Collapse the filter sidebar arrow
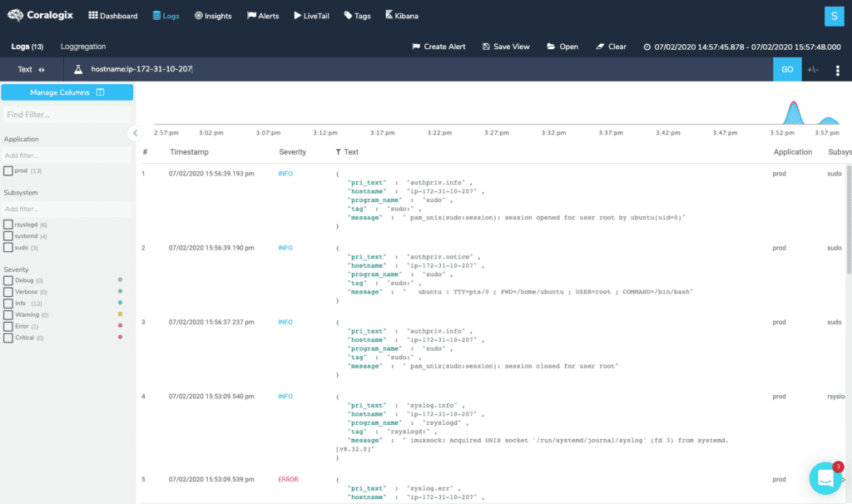Screen dimensions: 852x504 [x=135, y=133]
